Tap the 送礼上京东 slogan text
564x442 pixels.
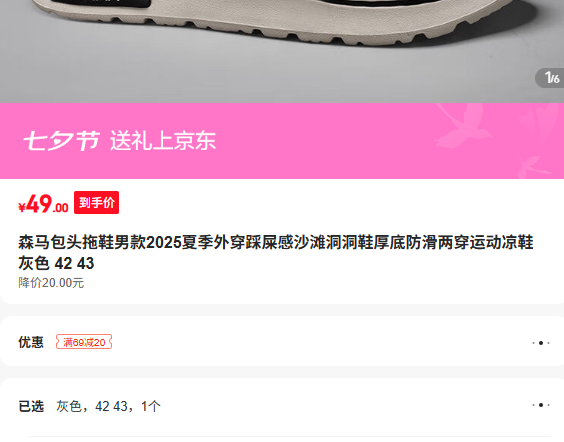click(x=163, y=140)
